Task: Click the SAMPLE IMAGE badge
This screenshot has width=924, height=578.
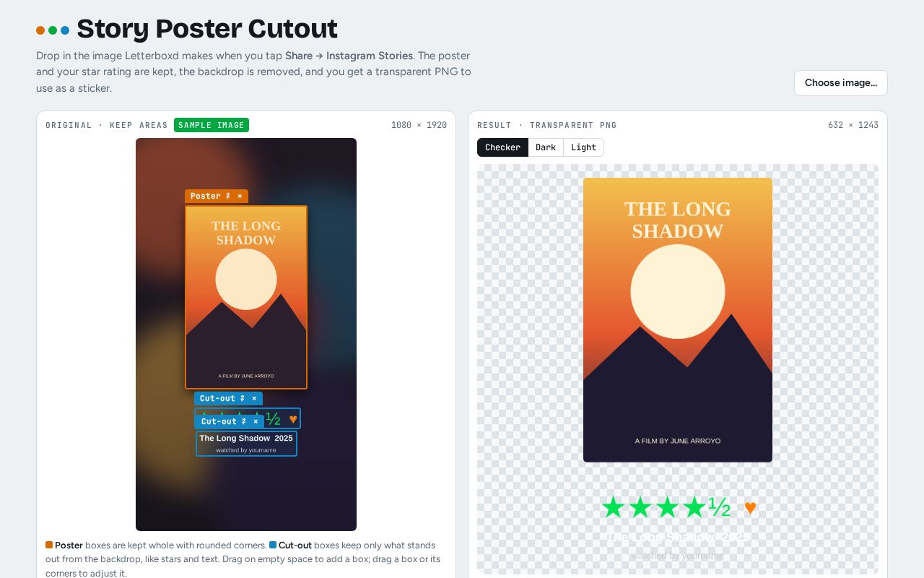Action: tap(212, 125)
